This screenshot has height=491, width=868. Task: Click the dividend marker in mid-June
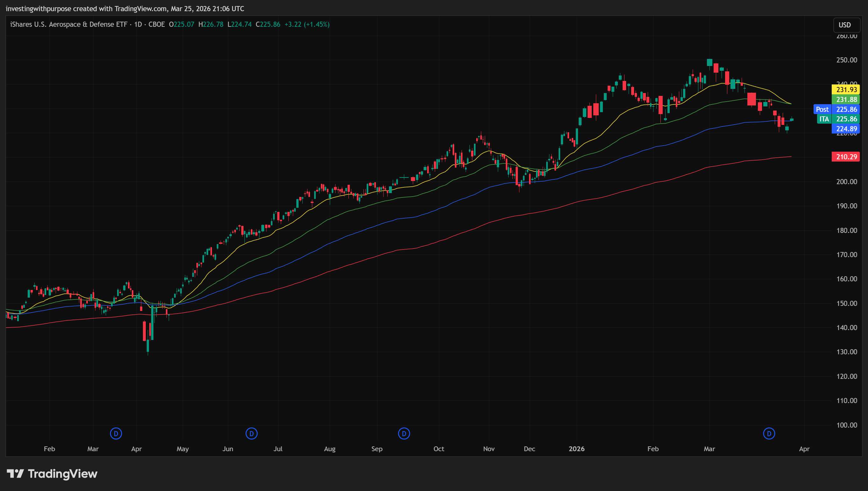pyautogui.click(x=251, y=433)
